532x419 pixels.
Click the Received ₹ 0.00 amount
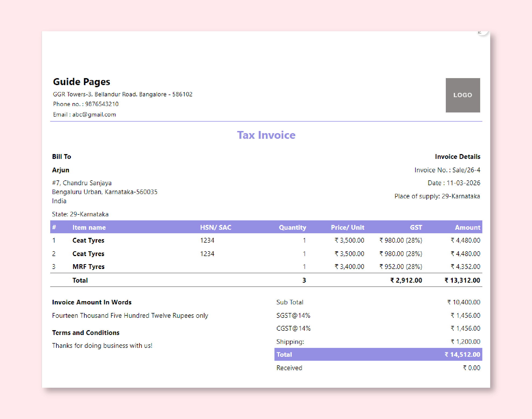(472, 368)
